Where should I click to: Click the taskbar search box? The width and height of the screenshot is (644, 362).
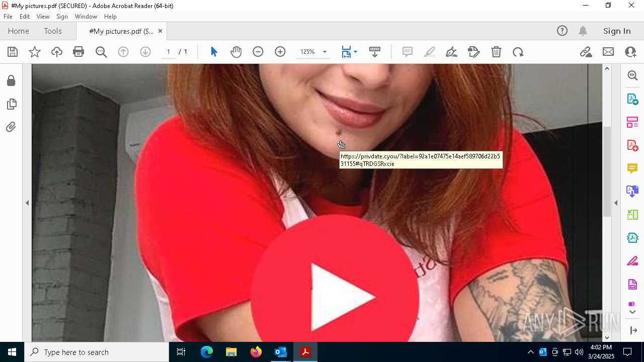click(x=97, y=352)
